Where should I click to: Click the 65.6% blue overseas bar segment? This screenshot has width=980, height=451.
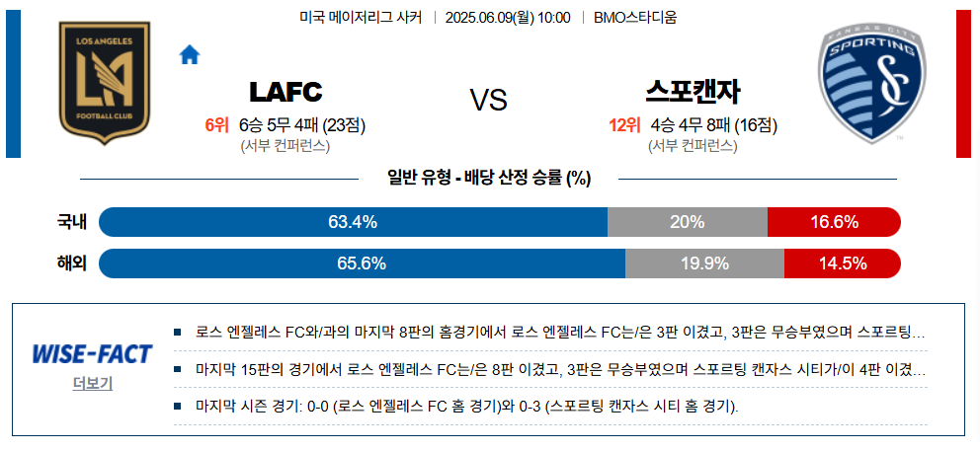click(362, 263)
